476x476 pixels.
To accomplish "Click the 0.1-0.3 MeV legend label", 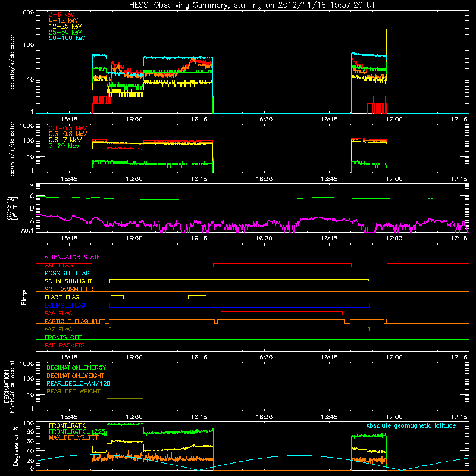I will (68, 128).
